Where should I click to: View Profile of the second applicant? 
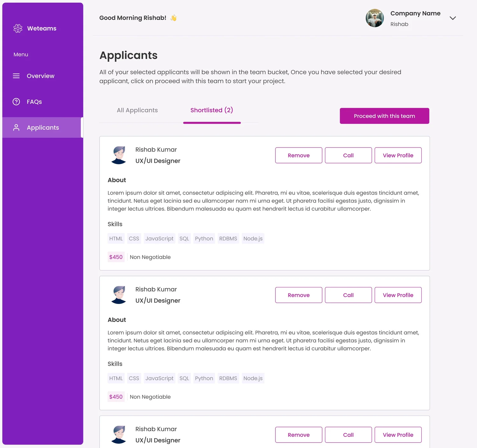pos(398,295)
